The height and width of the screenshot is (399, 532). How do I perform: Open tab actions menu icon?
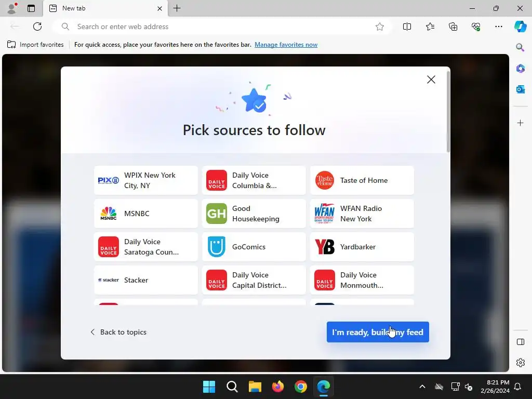pos(31,8)
